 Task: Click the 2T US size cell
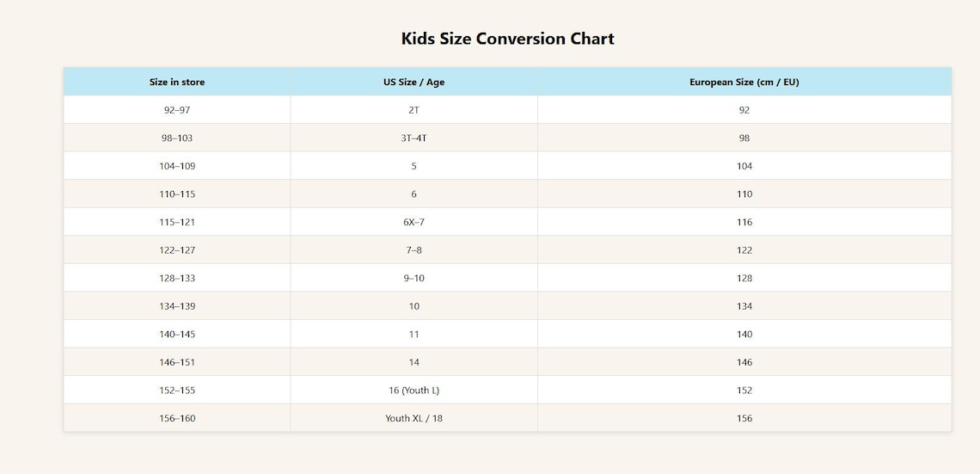coord(413,110)
